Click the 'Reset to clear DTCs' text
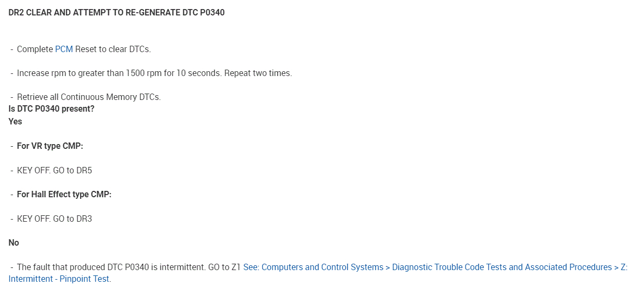The image size is (644, 302). point(113,49)
